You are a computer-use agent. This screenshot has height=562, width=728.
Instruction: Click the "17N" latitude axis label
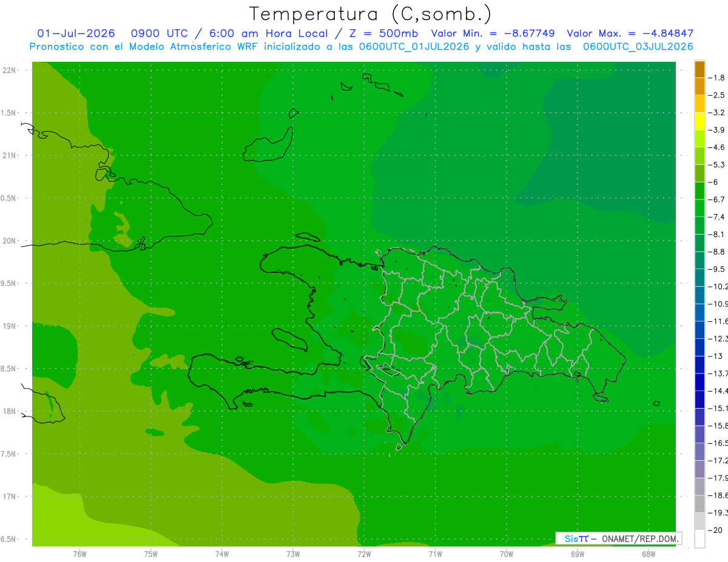pyautogui.click(x=10, y=497)
